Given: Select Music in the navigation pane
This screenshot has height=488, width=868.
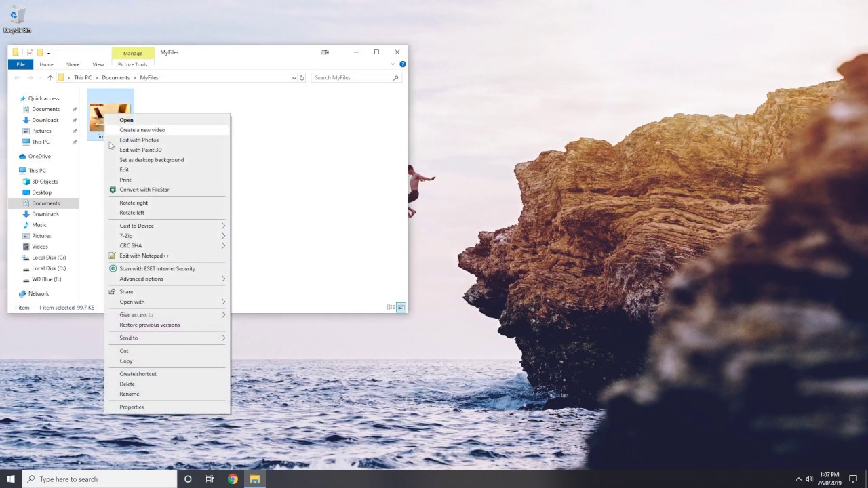Looking at the screenshot, I should click(39, 225).
